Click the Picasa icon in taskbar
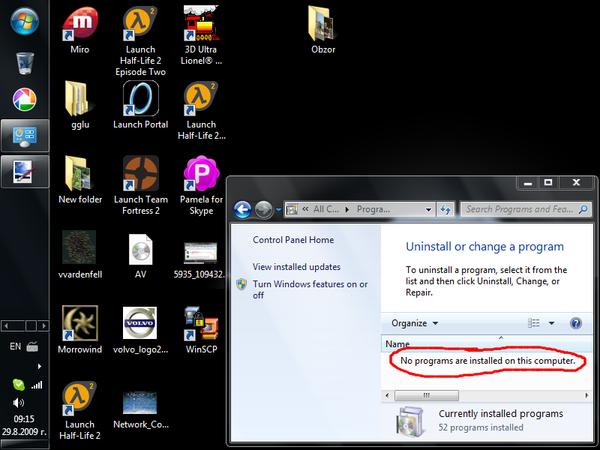The image size is (600, 450). [24, 99]
